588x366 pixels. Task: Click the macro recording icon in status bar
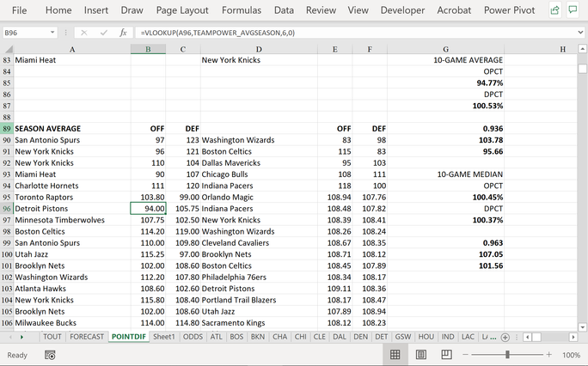click(50, 355)
